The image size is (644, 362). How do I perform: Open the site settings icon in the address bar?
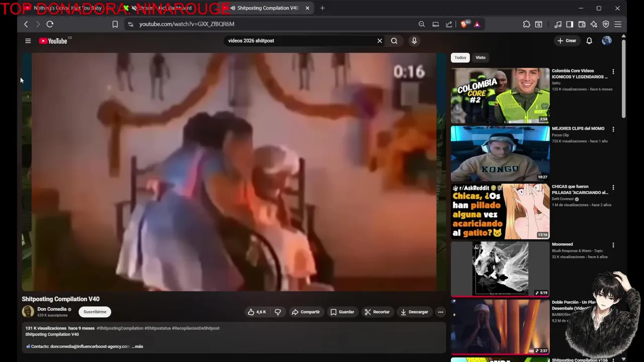click(x=130, y=24)
